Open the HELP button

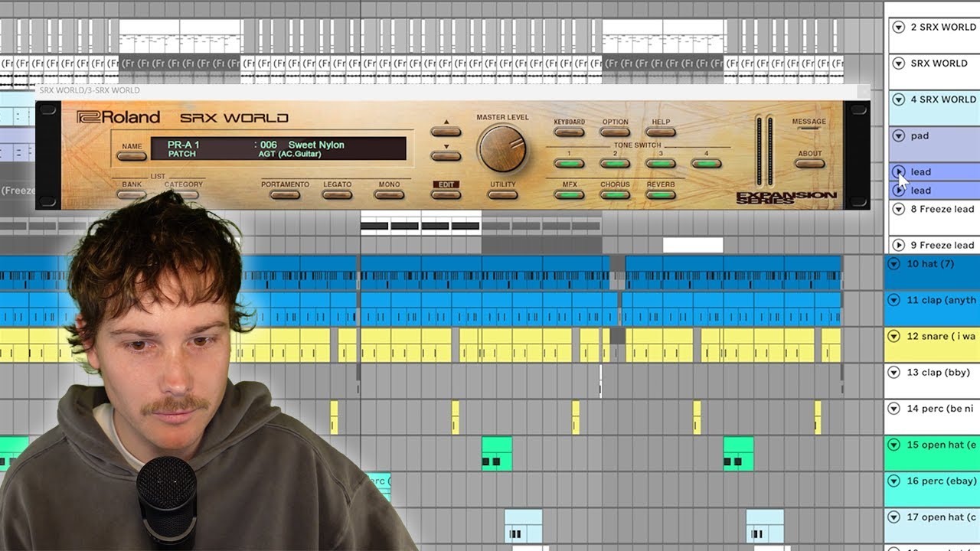point(661,132)
